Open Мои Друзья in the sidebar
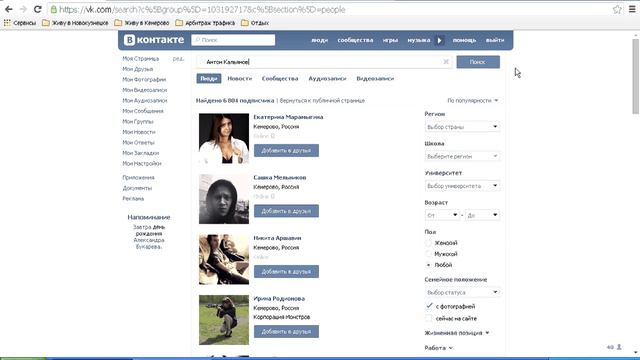 (138, 69)
